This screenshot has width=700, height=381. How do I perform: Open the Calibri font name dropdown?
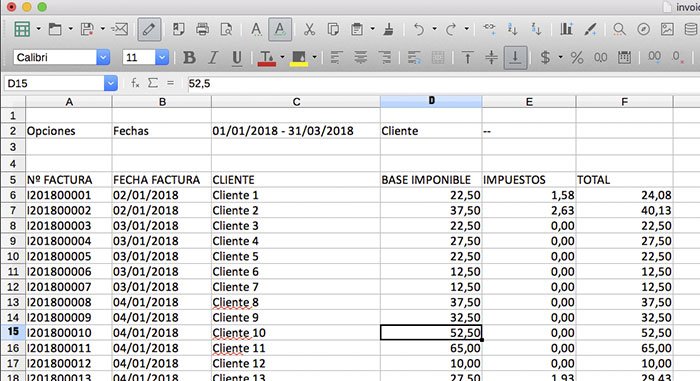(103, 58)
